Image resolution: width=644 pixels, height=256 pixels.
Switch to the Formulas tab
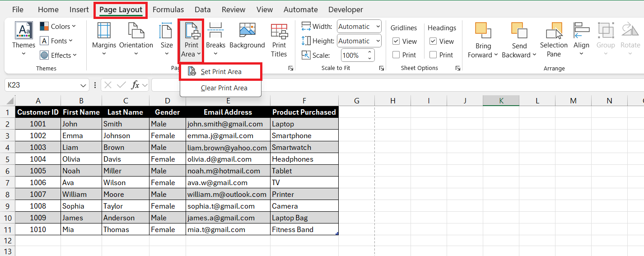[x=168, y=9]
